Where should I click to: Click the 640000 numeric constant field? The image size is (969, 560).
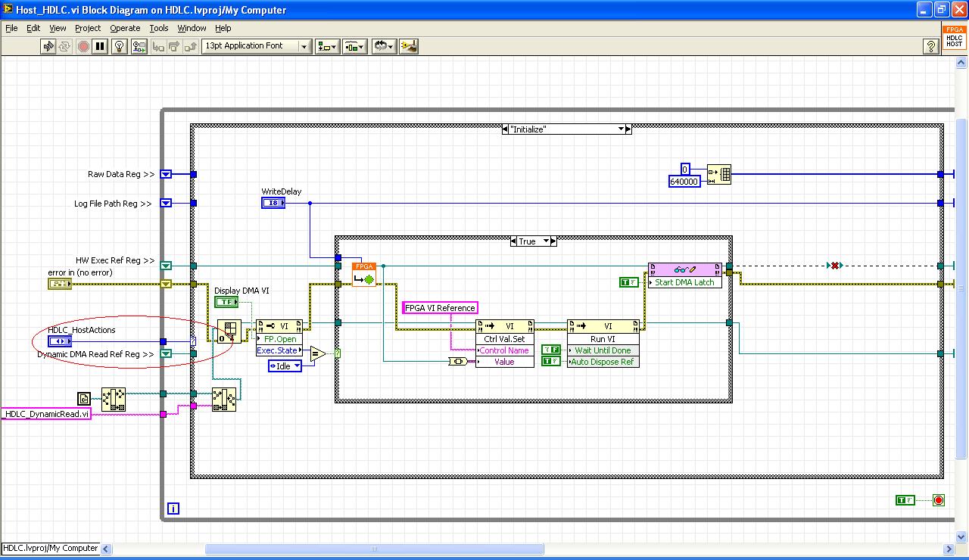point(684,182)
